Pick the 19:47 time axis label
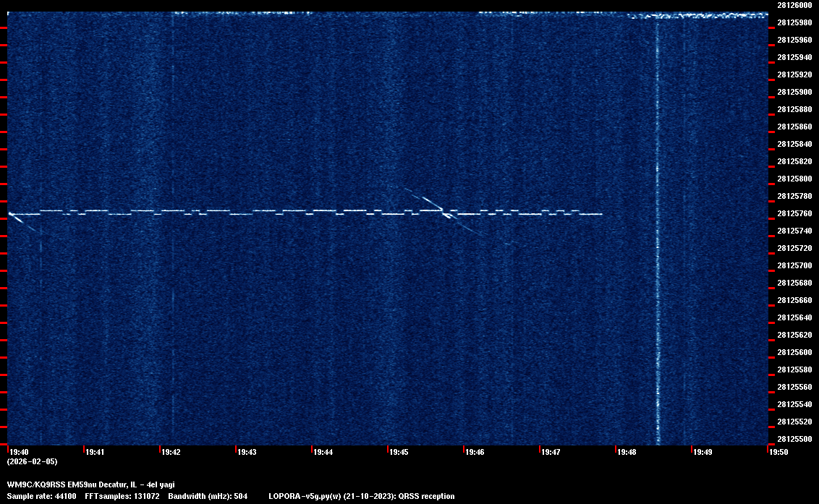819x504 pixels. click(x=551, y=453)
